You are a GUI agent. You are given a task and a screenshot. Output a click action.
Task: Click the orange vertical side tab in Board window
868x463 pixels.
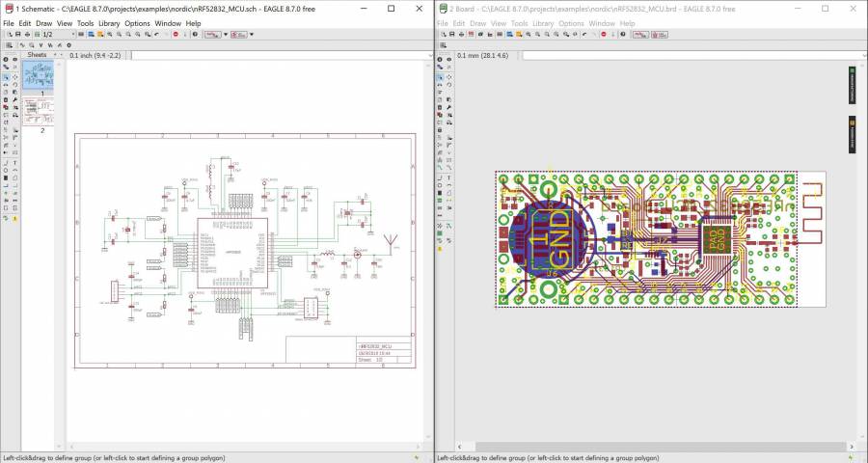(853, 134)
